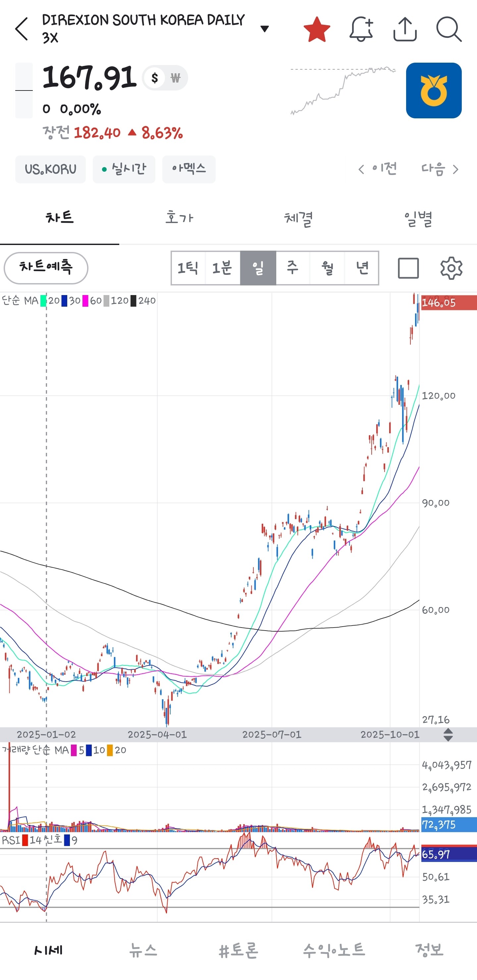Tap the MA 30 blue color swatch

(x=64, y=301)
